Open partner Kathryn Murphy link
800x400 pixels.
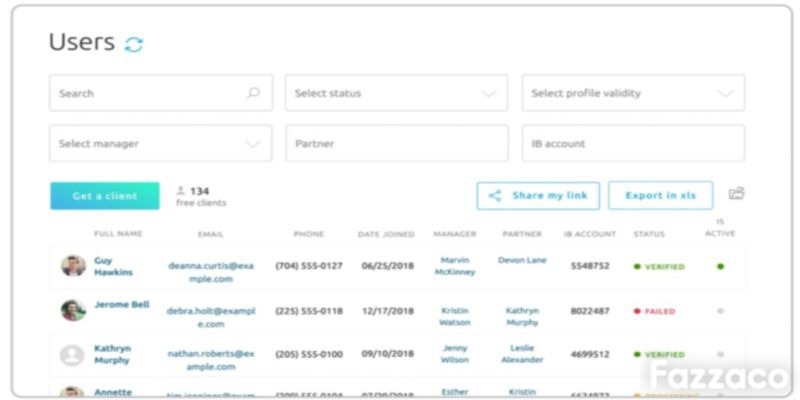(522, 316)
